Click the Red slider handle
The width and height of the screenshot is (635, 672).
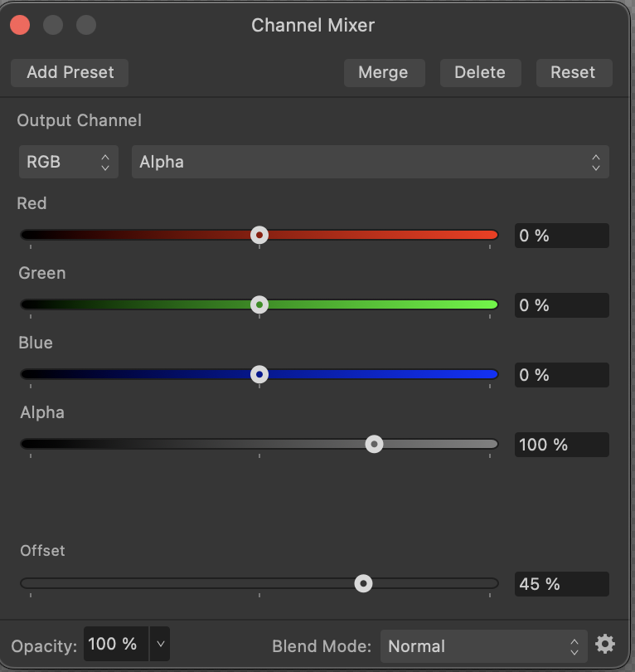pyautogui.click(x=259, y=236)
